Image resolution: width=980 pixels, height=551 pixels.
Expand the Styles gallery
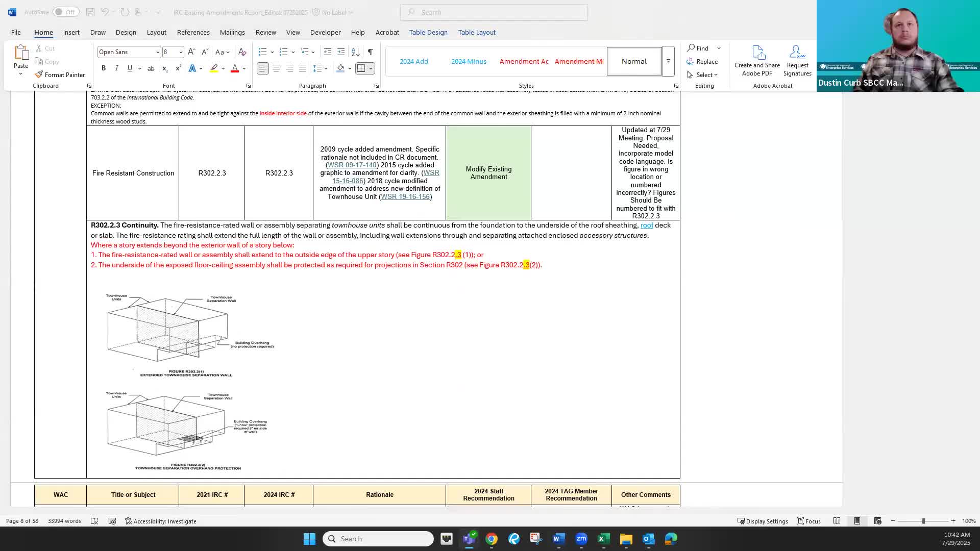pyautogui.click(x=668, y=61)
